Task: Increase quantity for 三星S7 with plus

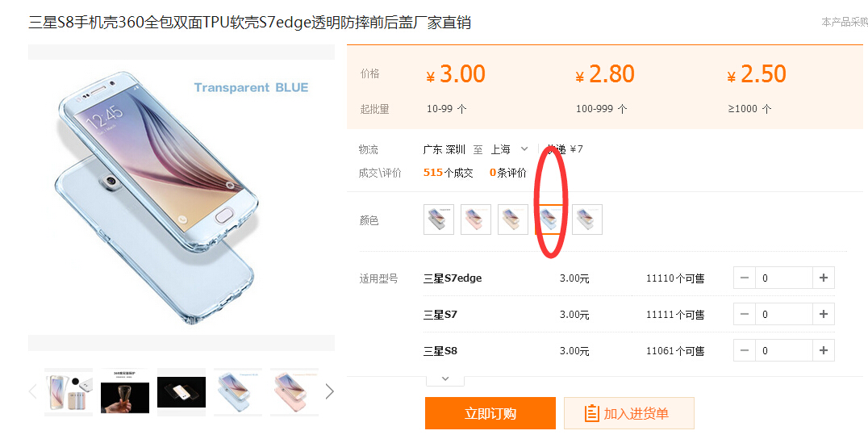Action: (823, 314)
